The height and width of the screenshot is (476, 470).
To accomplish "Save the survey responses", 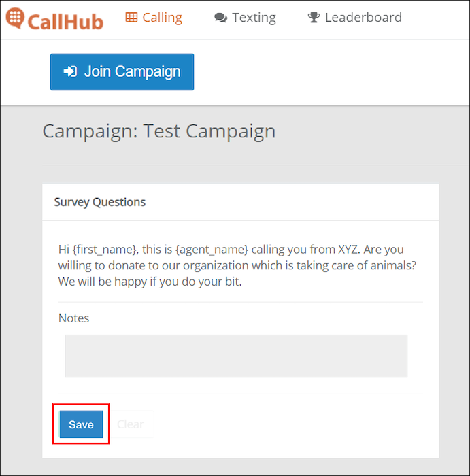I will [x=81, y=424].
